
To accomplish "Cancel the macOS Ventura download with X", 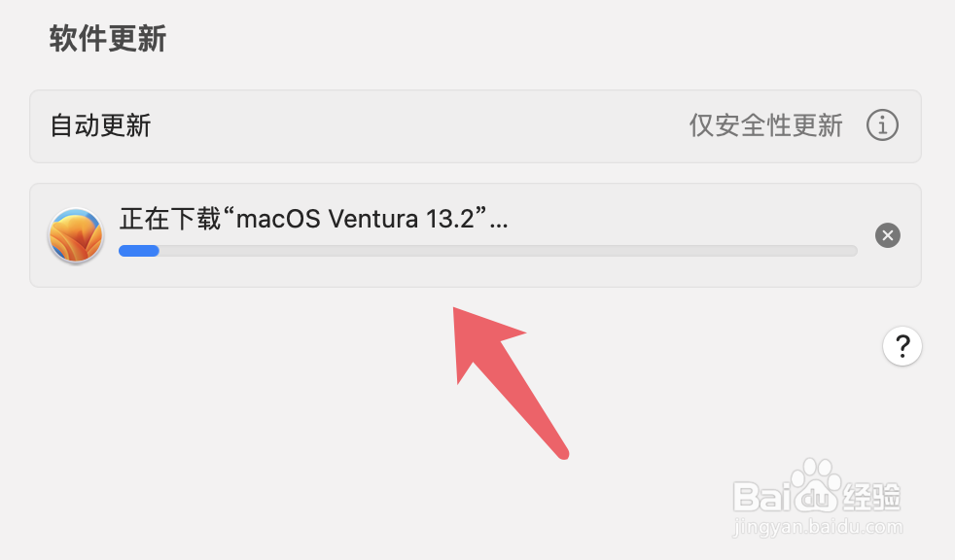I will (887, 235).
